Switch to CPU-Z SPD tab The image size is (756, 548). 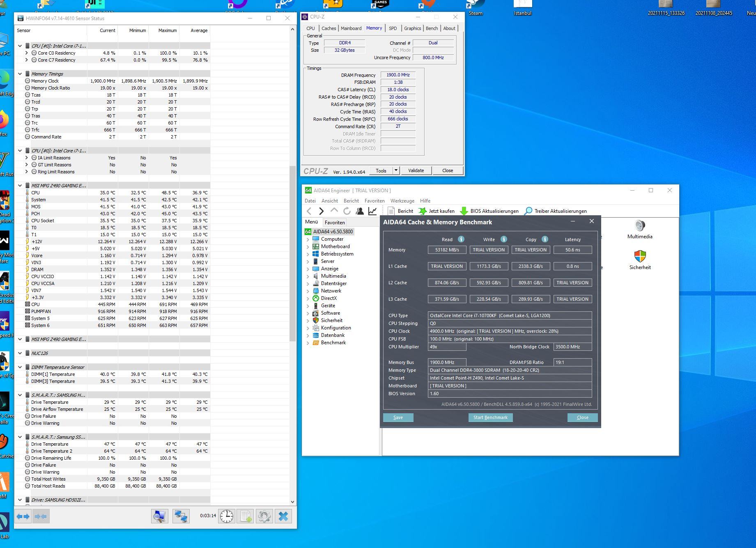[x=393, y=28]
